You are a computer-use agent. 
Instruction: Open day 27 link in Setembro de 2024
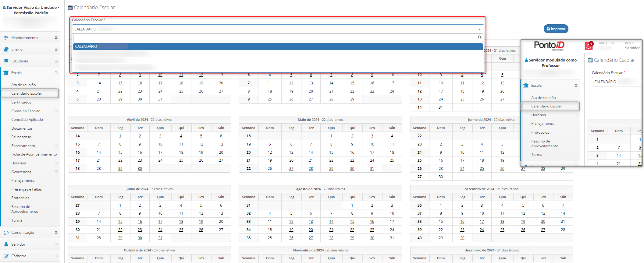click(x=543, y=230)
